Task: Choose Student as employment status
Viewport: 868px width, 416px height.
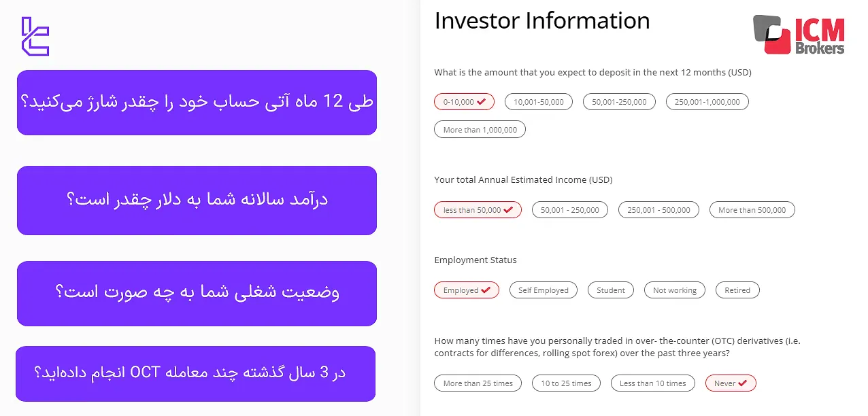Action: 610,290
